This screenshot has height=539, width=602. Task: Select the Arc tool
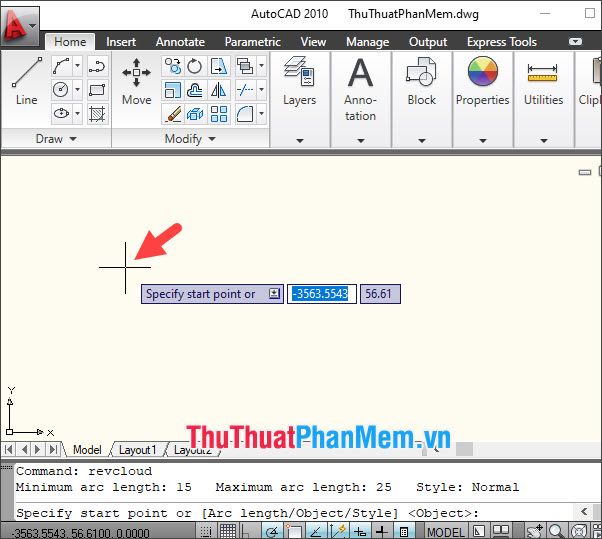pyautogui.click(x=61, y=66)
